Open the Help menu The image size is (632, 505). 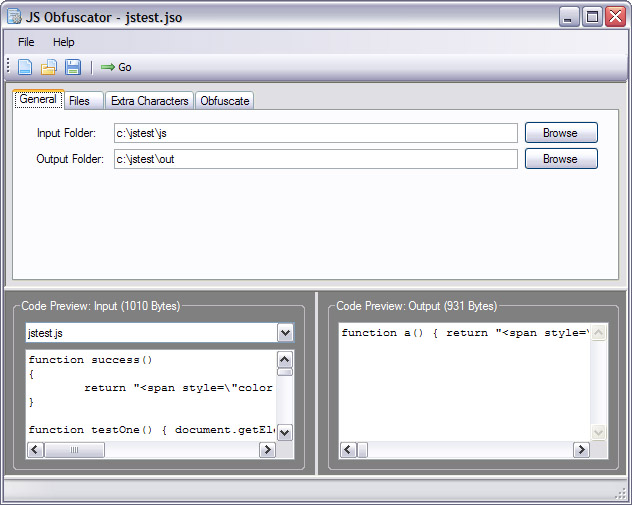coord(64,42)
